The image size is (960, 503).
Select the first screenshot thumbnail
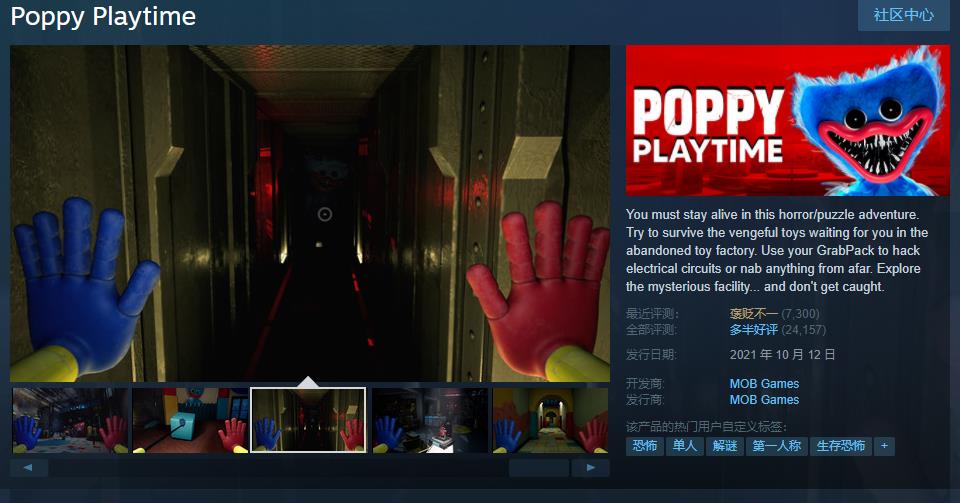[x=70, y=421]
